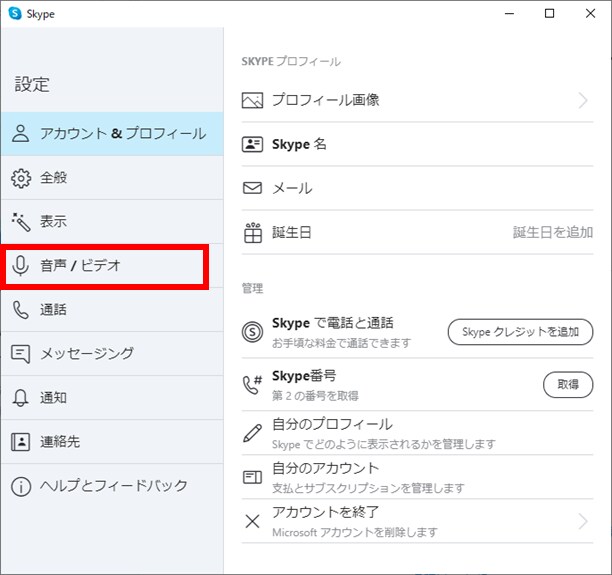The height and width of the screenshot is (575, 612).
Task: Open the 全般 settings category
Action: tap(112, 178)
